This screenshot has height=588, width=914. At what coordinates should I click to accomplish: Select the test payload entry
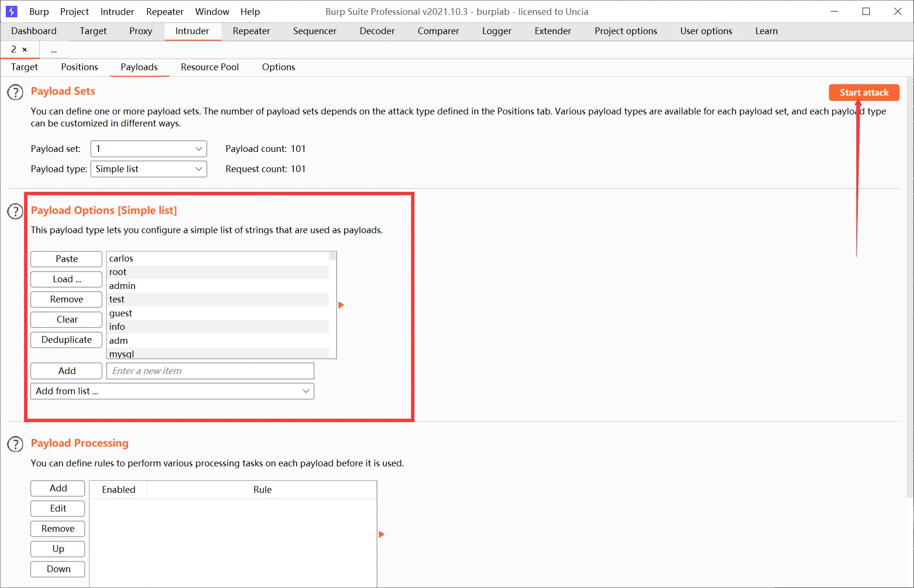coord(218,300)
